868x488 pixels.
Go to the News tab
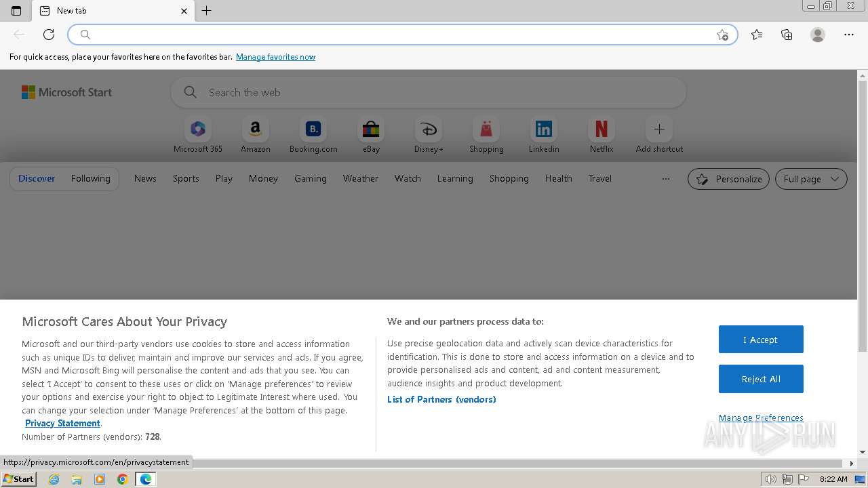[145, 178]
